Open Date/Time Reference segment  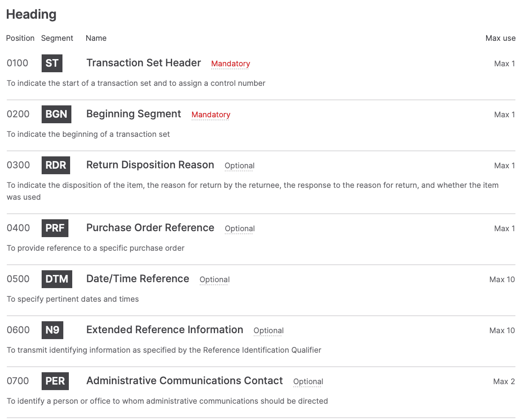coord(138,279)
